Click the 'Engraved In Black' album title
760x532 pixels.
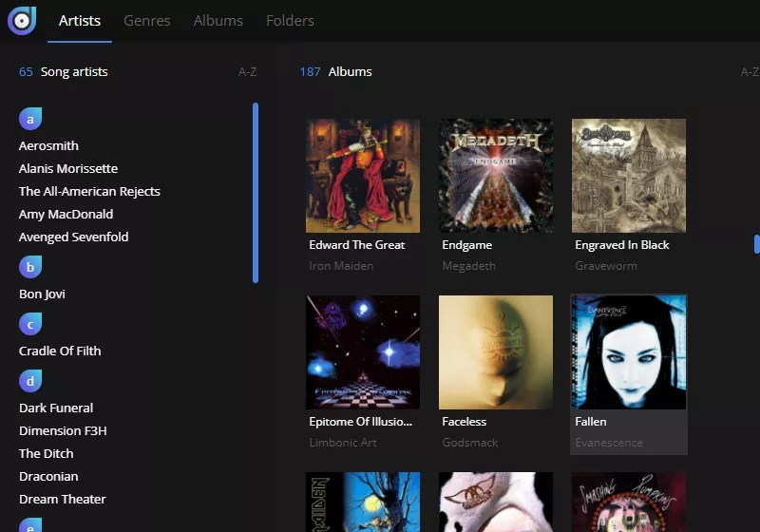click(x=622, y=245)
